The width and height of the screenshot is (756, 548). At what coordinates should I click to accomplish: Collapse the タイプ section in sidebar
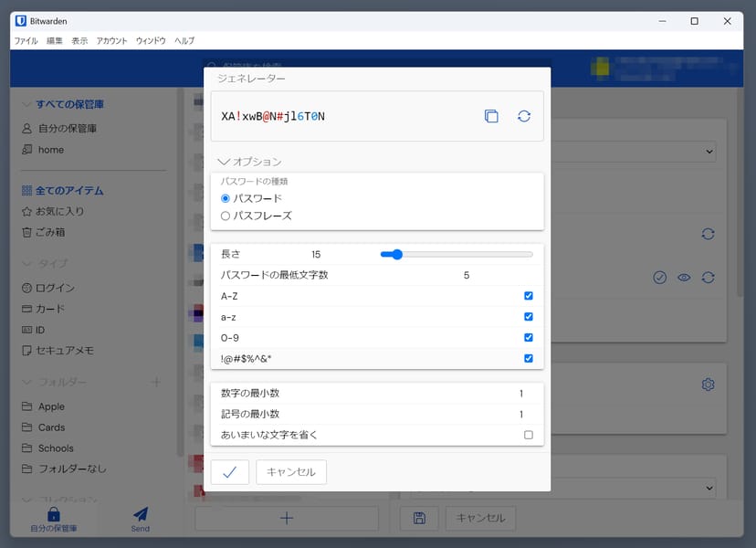[26, 264]
